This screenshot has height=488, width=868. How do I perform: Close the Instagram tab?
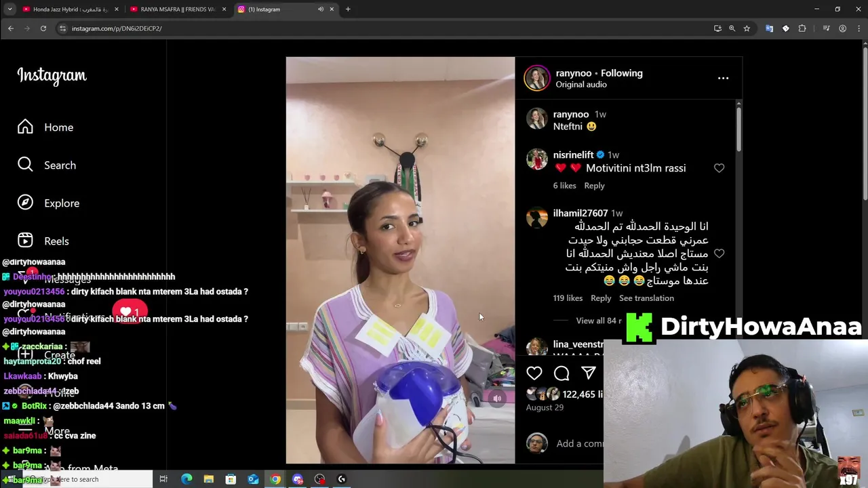pos(331,9)
